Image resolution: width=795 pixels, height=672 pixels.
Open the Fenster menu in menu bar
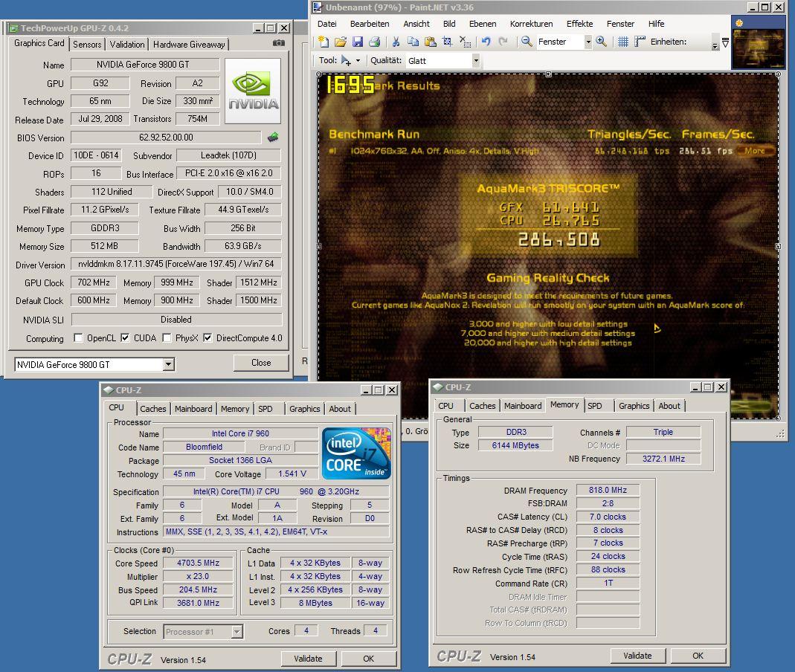(x=620, y=24)
